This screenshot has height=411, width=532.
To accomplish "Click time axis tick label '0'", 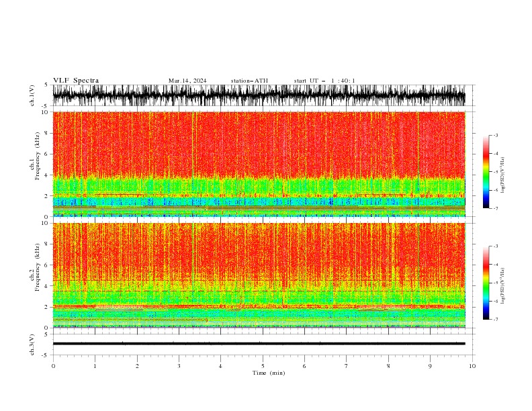I will tap(53, 366).
